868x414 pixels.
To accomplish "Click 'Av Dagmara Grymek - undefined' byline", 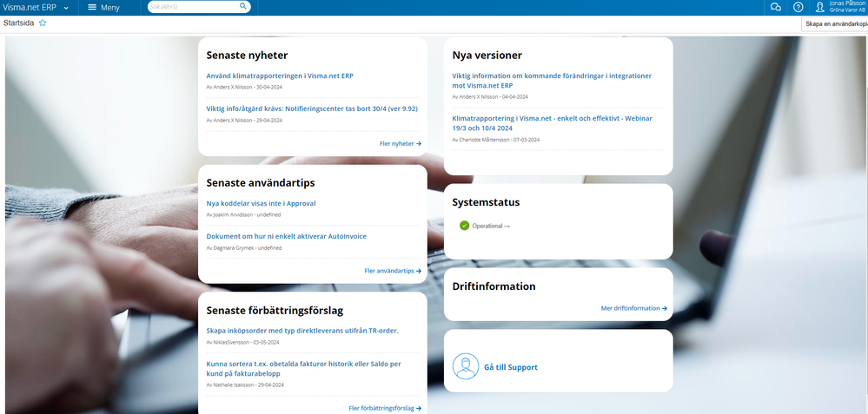I will (x=244, y=248).
